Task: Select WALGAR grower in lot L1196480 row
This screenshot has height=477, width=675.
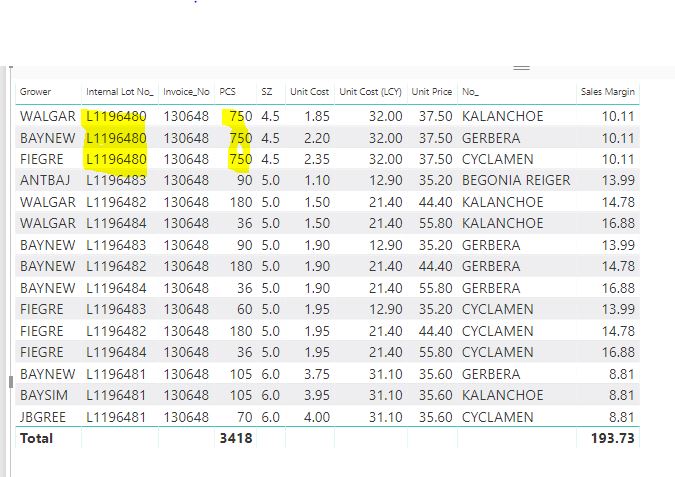Action: coord(48,116)
